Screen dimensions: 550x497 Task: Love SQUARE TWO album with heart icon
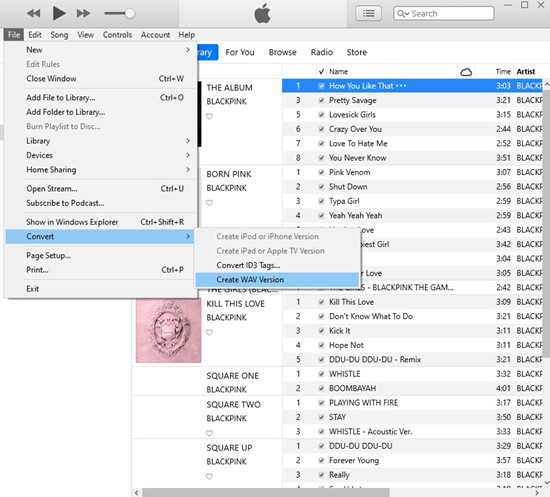tap(209, 433)
